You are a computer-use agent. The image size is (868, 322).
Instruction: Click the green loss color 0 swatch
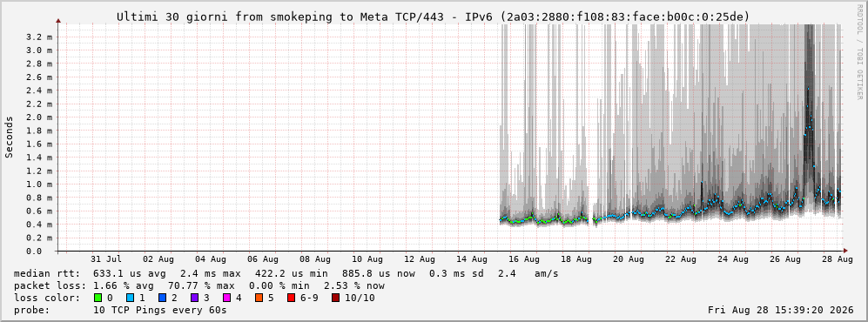point(98,299)
